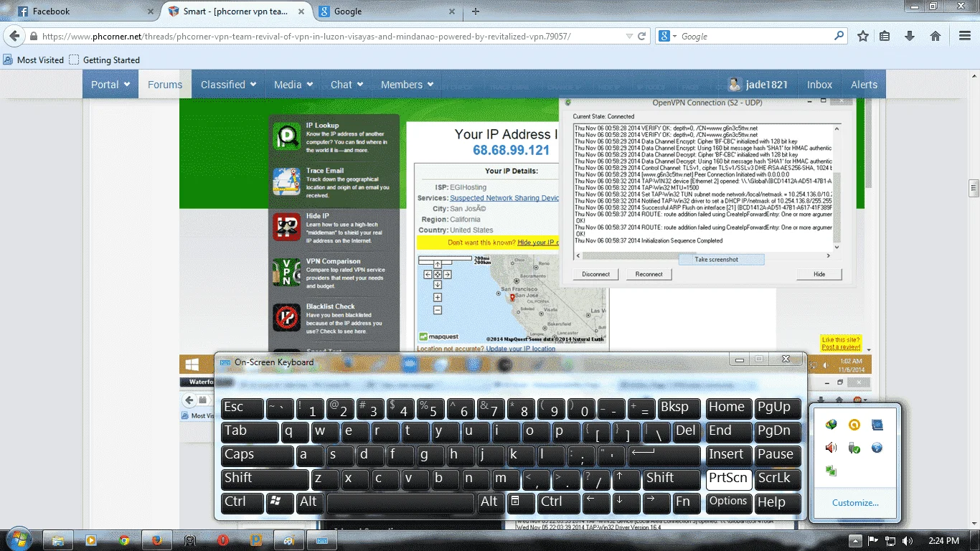Switch to Firefox on the taskbar
Viewport: 980px width, 551px height.
(x=157, y=540)
